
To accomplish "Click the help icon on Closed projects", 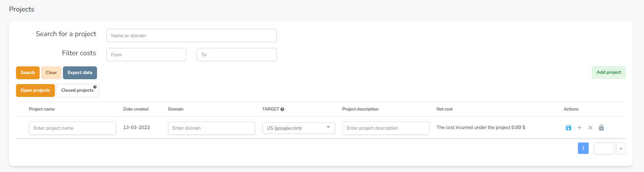I will (95, 87).
